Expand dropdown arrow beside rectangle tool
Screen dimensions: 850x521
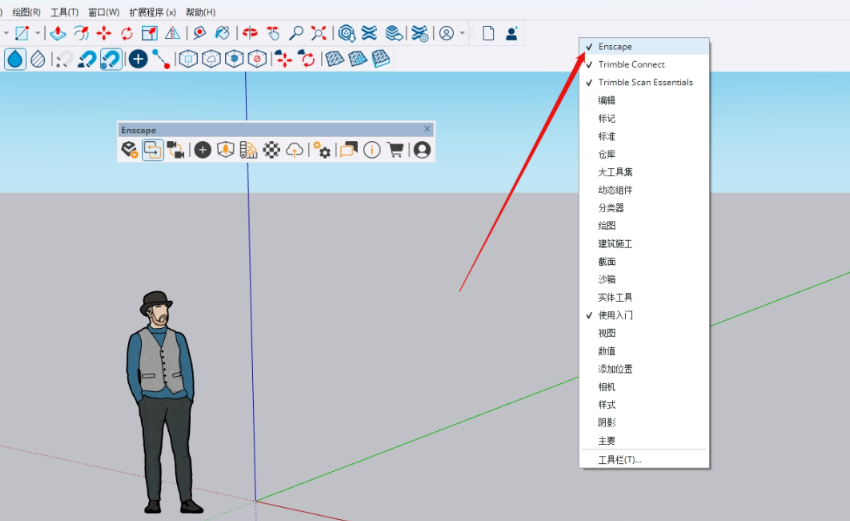(37, 33)
